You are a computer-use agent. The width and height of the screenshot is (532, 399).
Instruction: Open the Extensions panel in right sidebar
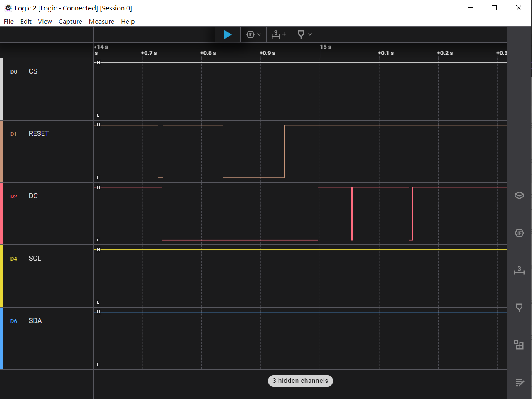tap(519, 345)
